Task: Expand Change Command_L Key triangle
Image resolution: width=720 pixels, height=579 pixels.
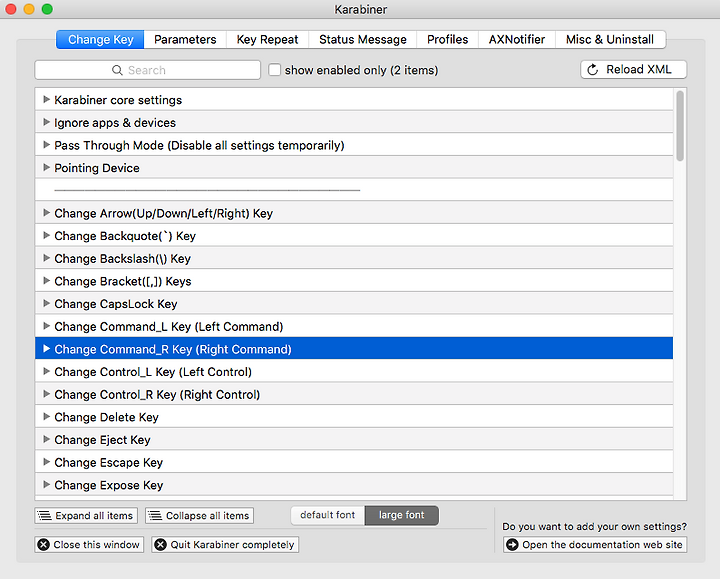Action: pos(46,326)
